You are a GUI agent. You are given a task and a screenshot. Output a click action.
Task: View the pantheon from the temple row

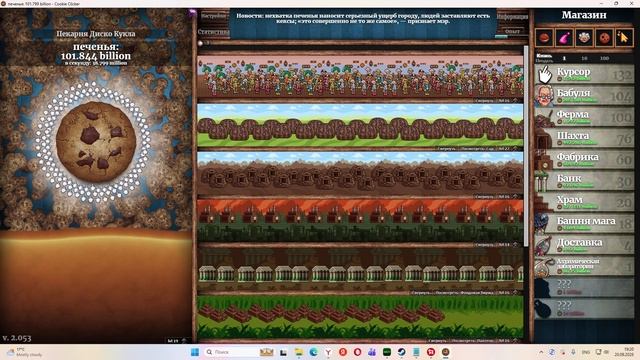tap(473, 340)
